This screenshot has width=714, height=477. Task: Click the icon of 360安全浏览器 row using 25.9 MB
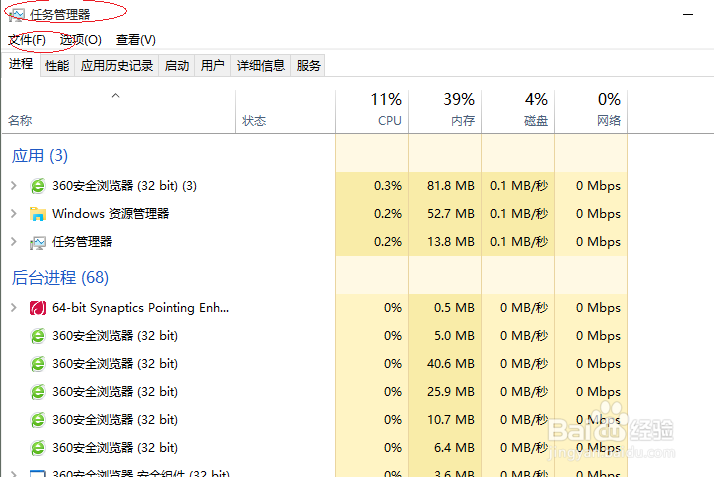[x=38, y=392]
